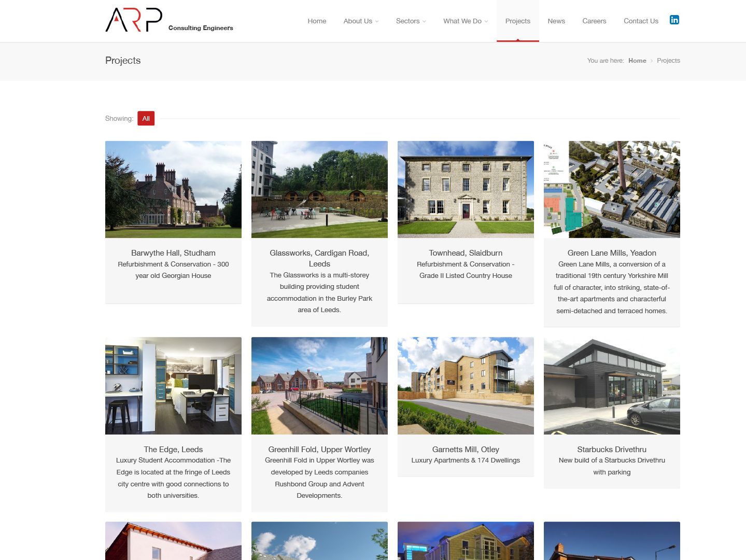This screenshot has width=746, height=560.
Task: Open the Green Lane Mills aerial image
Action: coord(612,189)
